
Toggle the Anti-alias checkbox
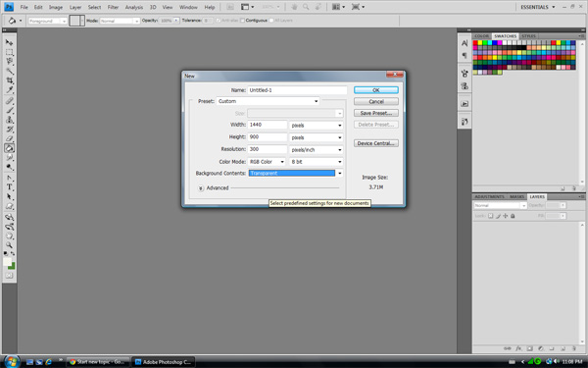[219, 21]
